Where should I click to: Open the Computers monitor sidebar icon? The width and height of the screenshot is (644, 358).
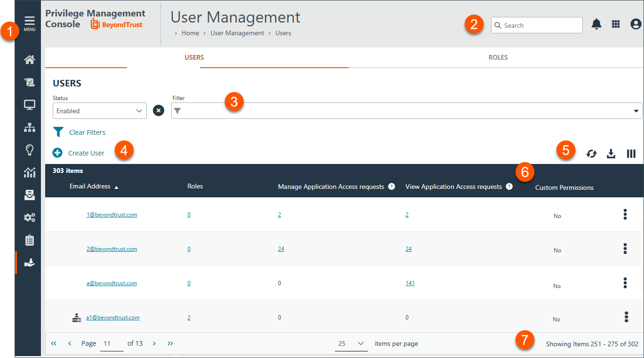[x=30, y=105]
